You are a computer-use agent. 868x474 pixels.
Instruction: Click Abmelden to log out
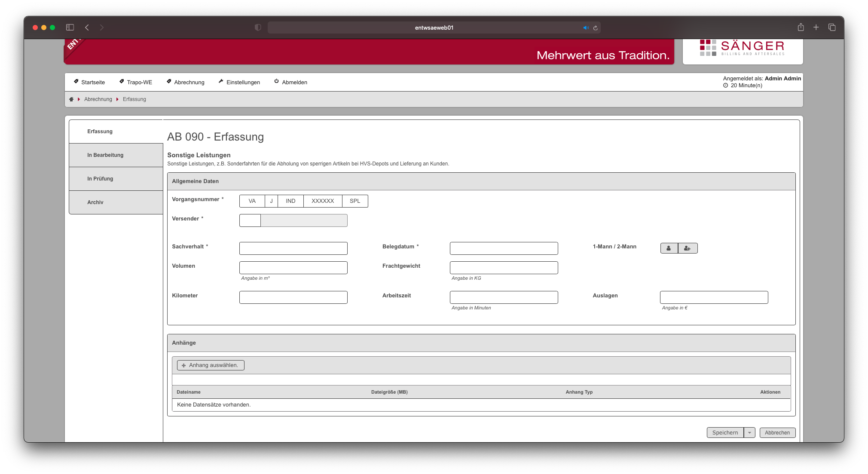coord(291,82)
